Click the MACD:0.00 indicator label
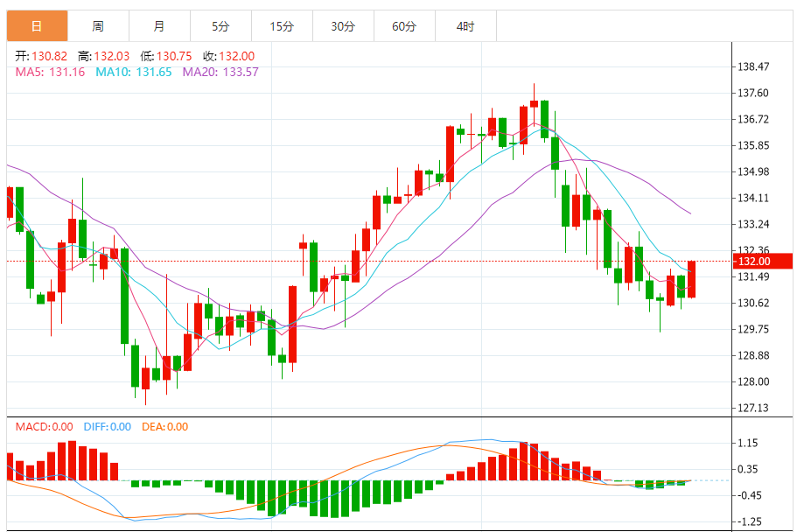This screenshot has width=804, height=532. [44, 427]
